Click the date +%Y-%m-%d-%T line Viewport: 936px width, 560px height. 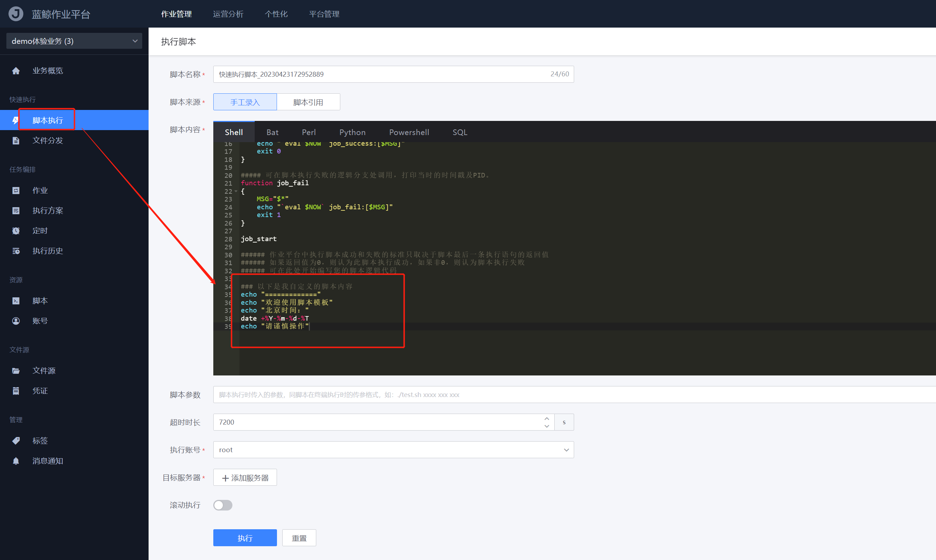275,319
